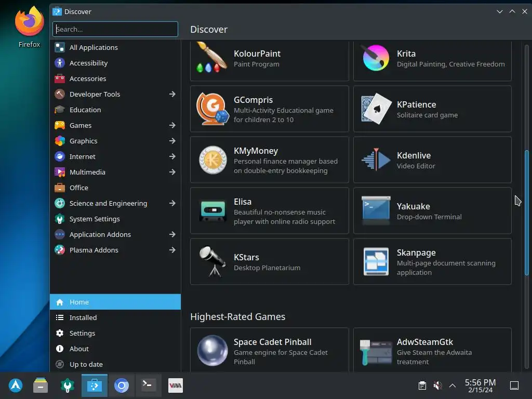
Task: Expand the Multimedia category arrow
Action: pos(172,172)
